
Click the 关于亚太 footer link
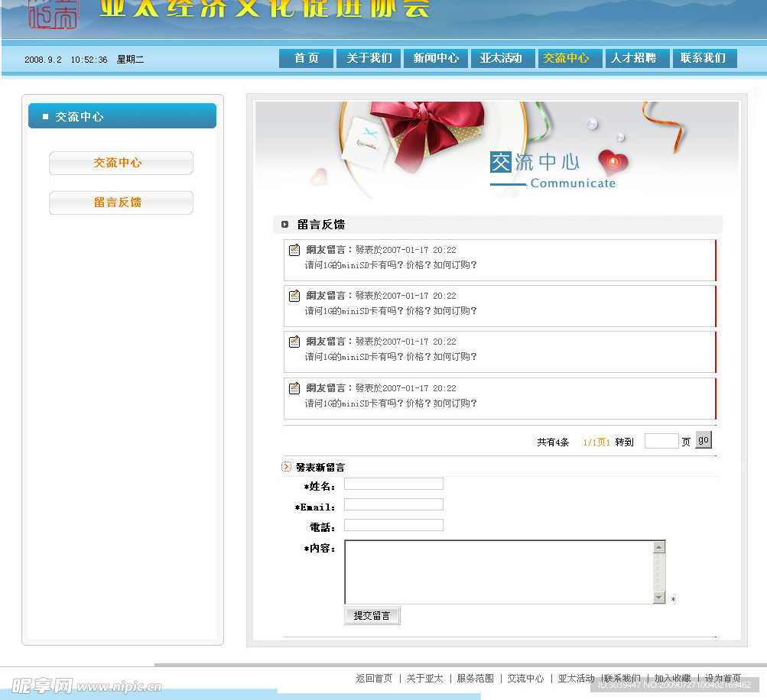pos(424,679)
